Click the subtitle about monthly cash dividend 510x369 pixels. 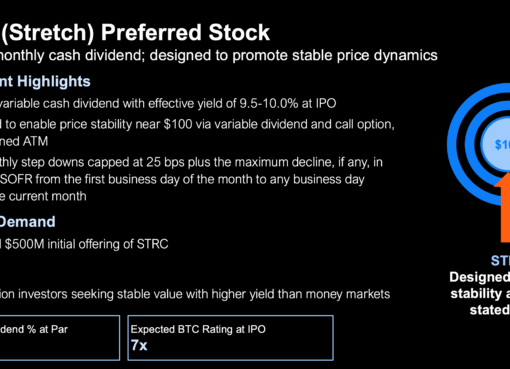pyautogui.click(x=219, y=55)
